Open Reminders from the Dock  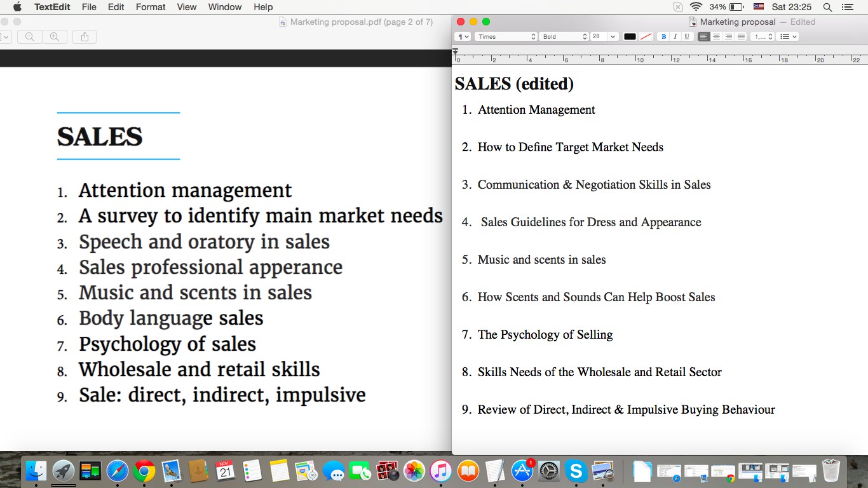[252, 471]
